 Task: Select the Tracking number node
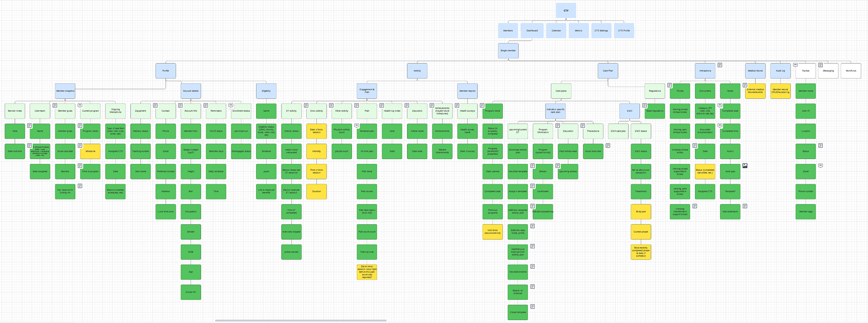pyautogui.click(x=141, y=152)
